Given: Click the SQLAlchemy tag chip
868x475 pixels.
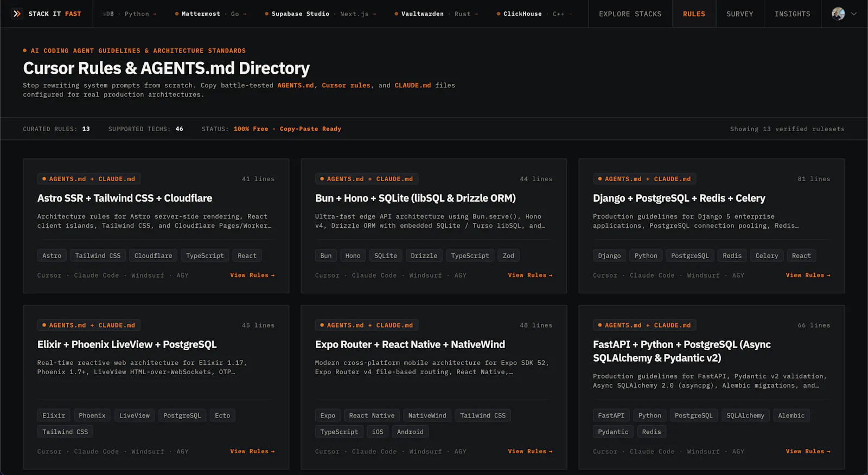Looking at the screenshot, I should pyautogui.click(x=745, y=416).
